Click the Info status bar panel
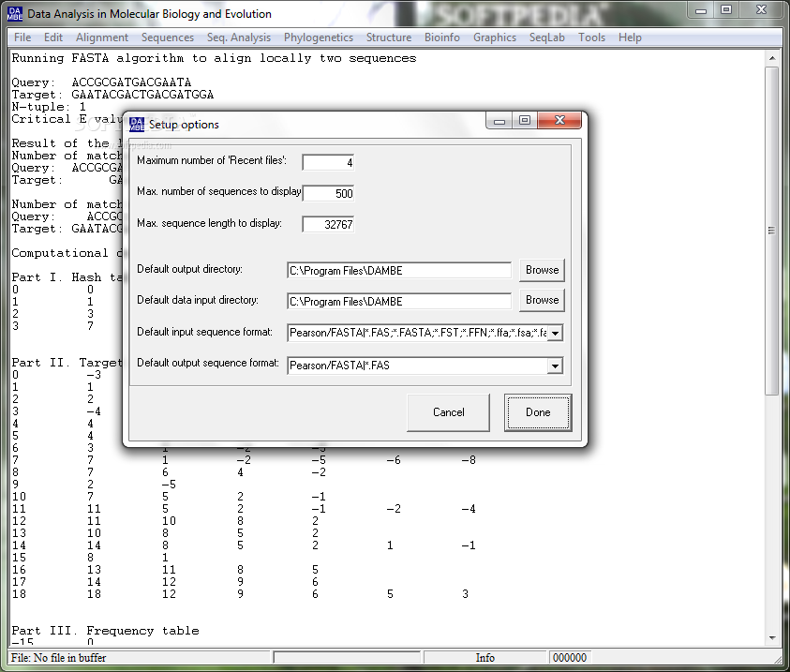 point(485,657)
